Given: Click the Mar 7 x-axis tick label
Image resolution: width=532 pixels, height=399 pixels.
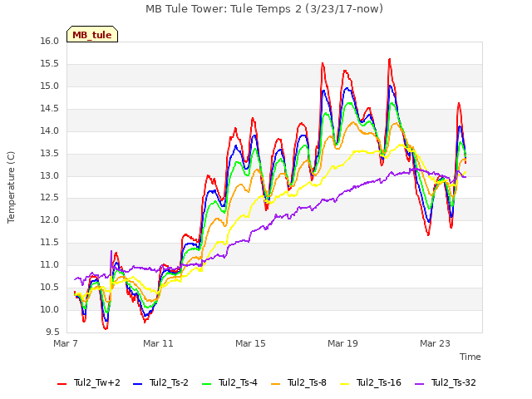Looking at the screenshot, I should pyautogui.click(x=66, y=343).
